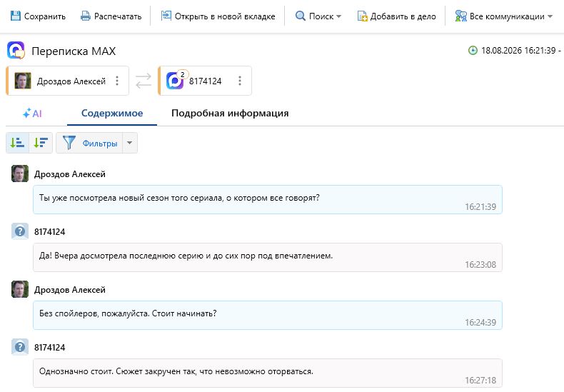Viewport: 564px width, 392px height.
Task: Click the open-in-new-tab icon
Action: click(x=166, y=16)
